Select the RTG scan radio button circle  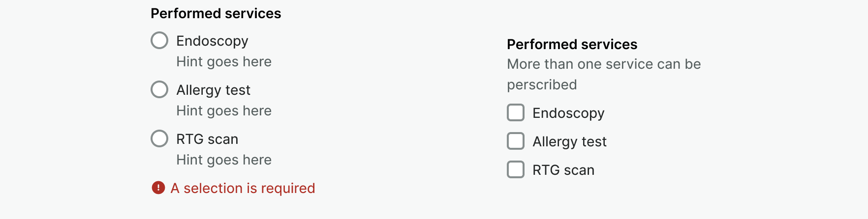click(x=159, y=138)
